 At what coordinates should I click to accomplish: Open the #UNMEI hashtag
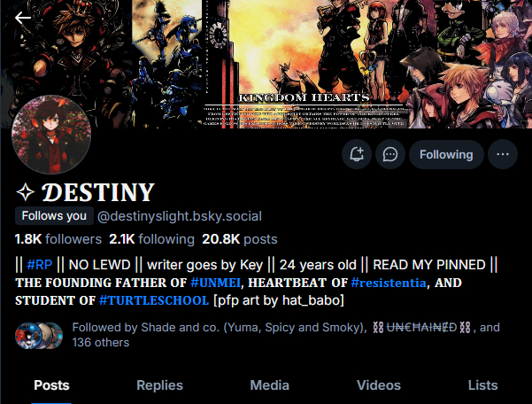tap(215, 283)
